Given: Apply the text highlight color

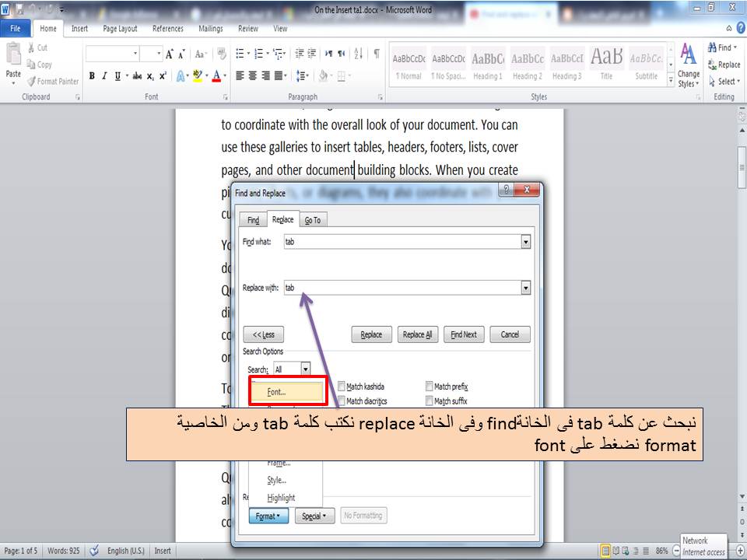Looking at the screenshot, I should click(x=197, y=75).
